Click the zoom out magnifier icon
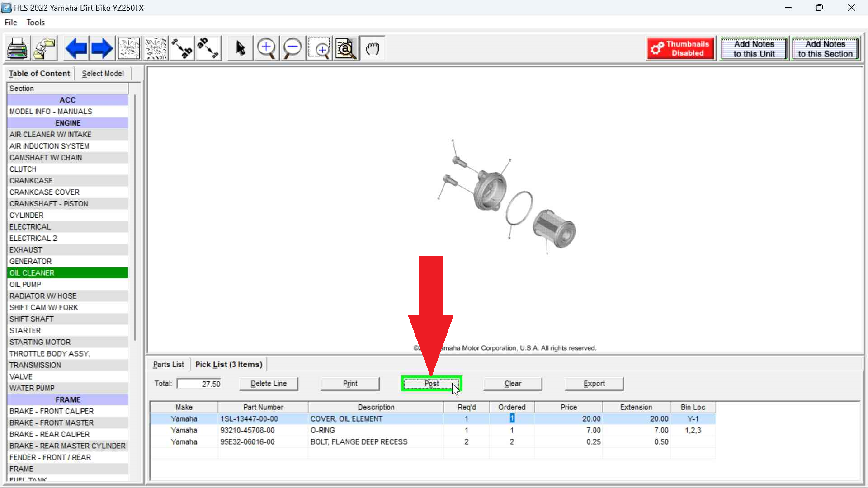868x488 pixels. [x=292, y=48]
